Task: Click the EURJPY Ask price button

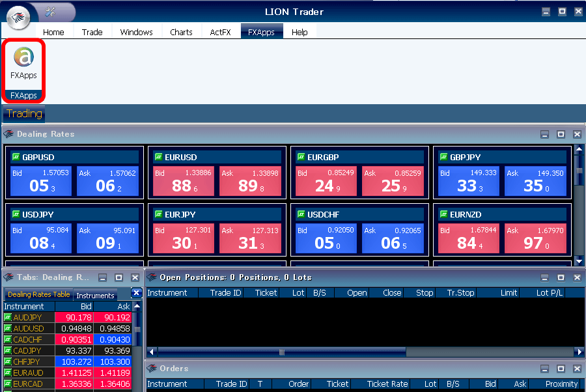Action: [250, 238]
